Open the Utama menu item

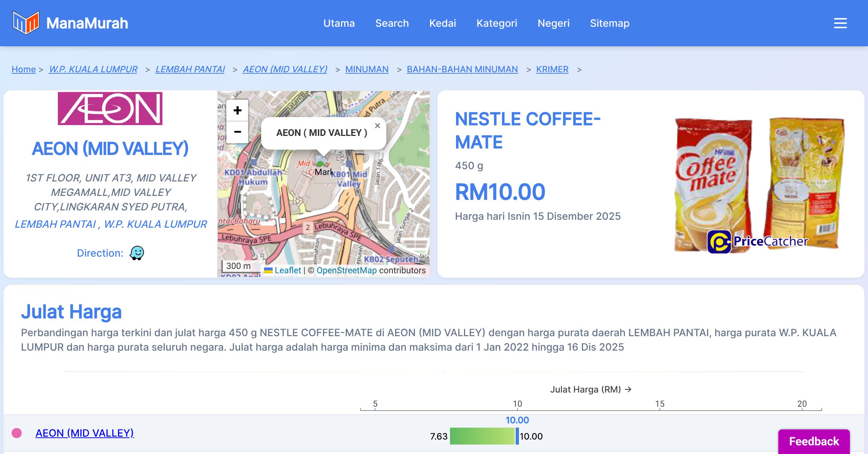tap(339, 23)
